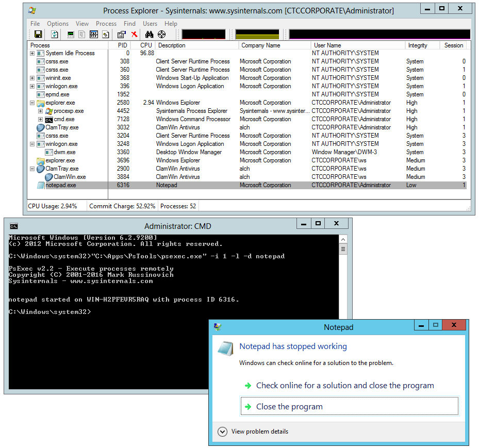
Task: Click the I/O history graph in toolbar
Action: [x=379, y=34]
